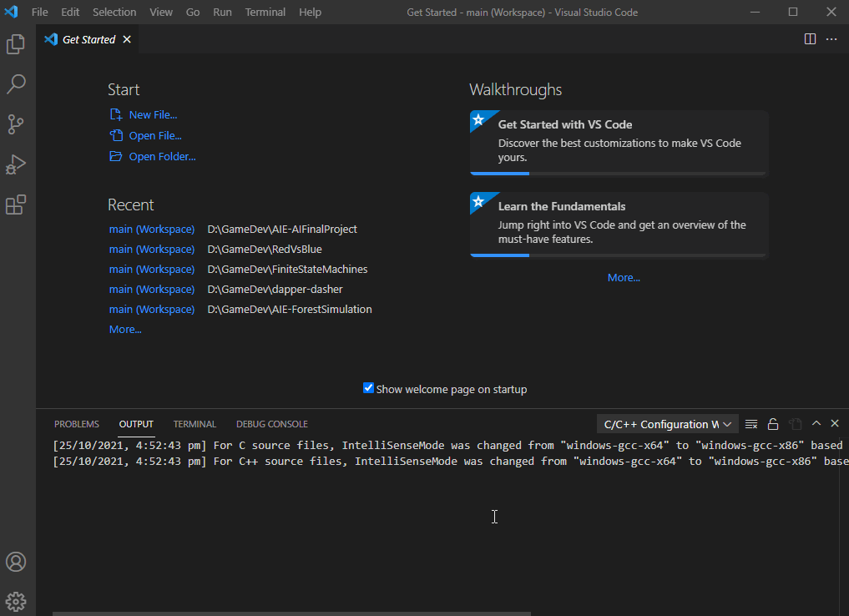
Task: Open the Edit menu
Action: (70, 12)
